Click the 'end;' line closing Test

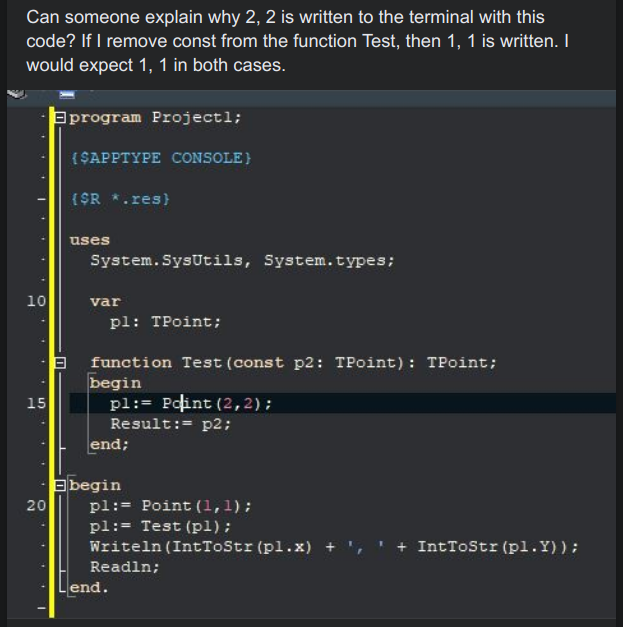point(109,445)
